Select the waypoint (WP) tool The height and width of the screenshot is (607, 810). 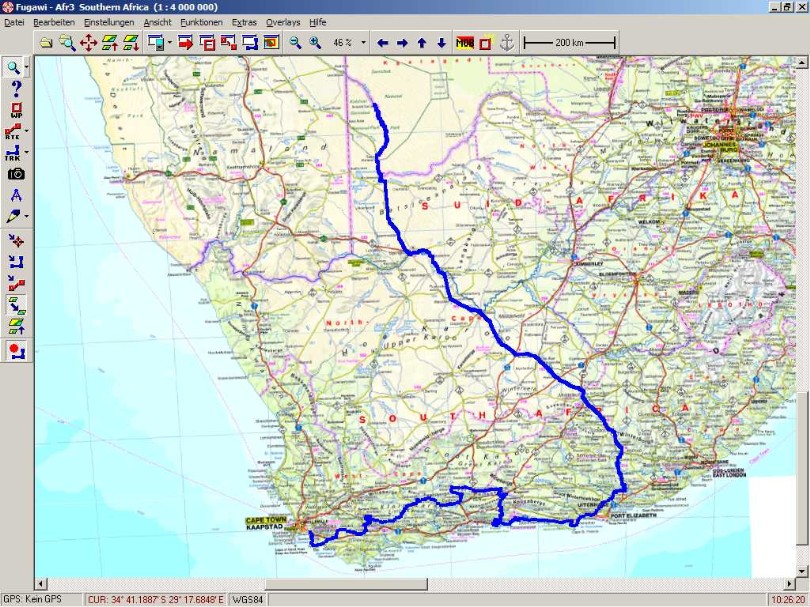(x=16, y=110)
